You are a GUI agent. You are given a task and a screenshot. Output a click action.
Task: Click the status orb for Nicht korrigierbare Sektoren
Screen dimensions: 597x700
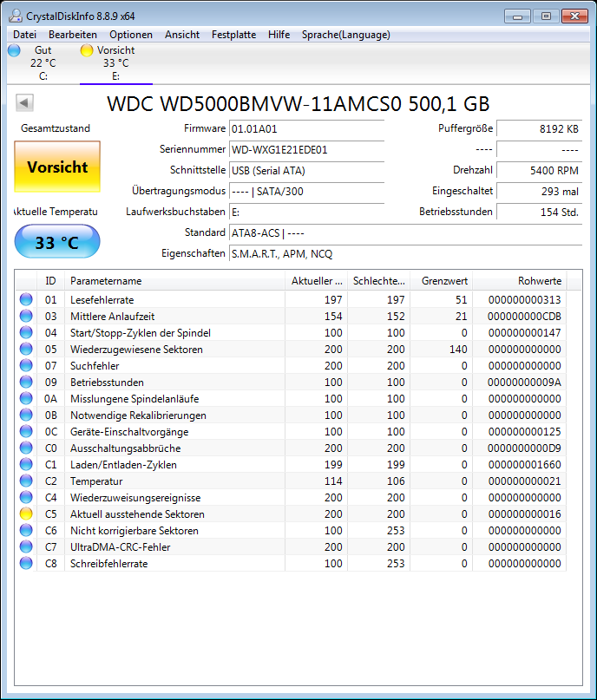[x=26, y=530]
